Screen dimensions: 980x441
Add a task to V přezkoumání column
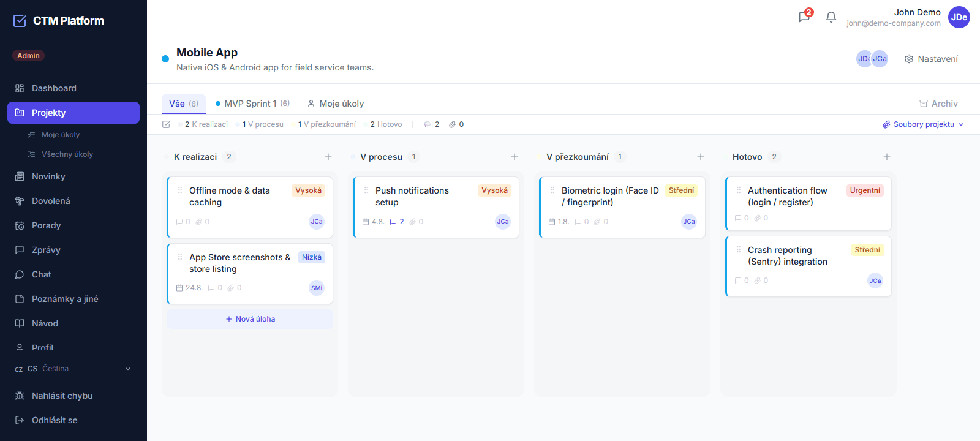tap(701, 157)
